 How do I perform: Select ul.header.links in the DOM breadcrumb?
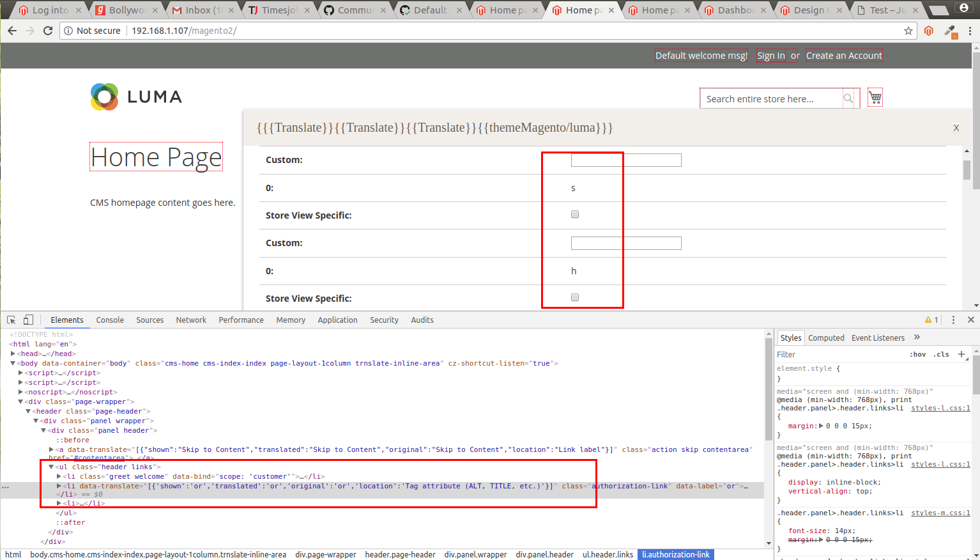(608, 554)
